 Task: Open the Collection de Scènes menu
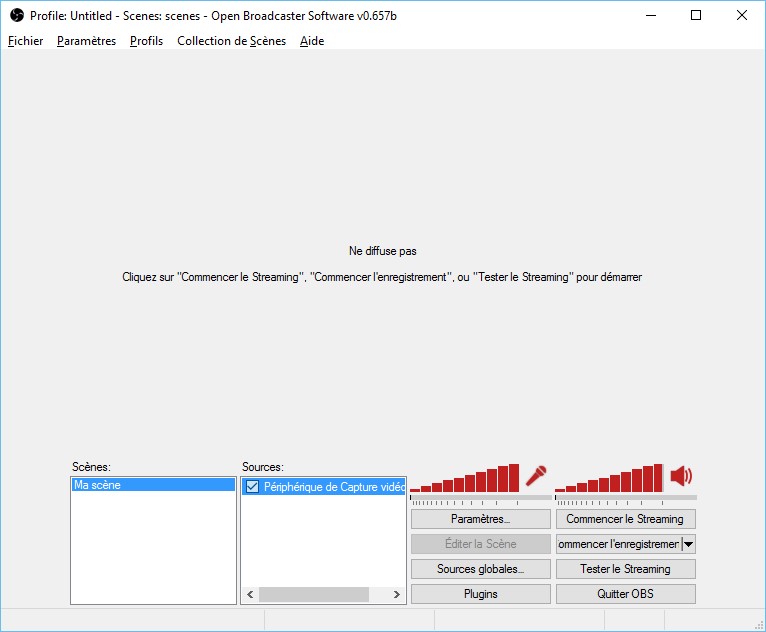click(x=231, y=41)
